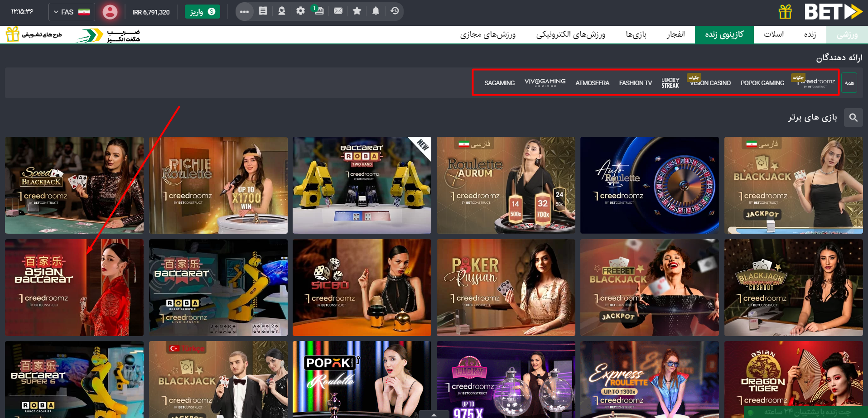Open the three-dots more options icon

point(244,11)
